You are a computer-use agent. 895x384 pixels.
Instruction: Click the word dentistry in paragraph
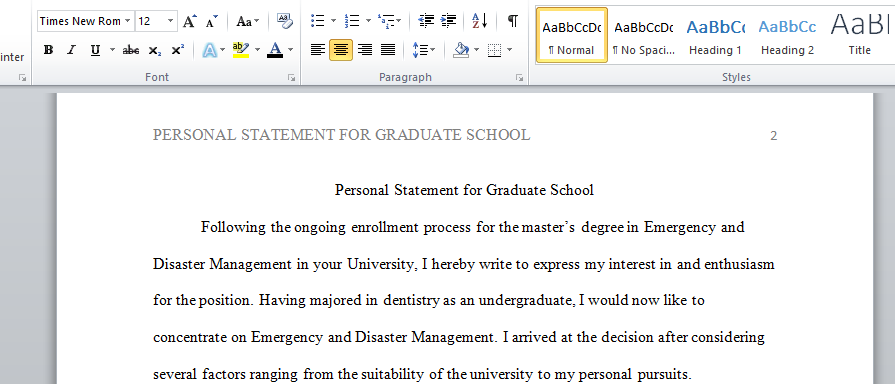point(411,301)
